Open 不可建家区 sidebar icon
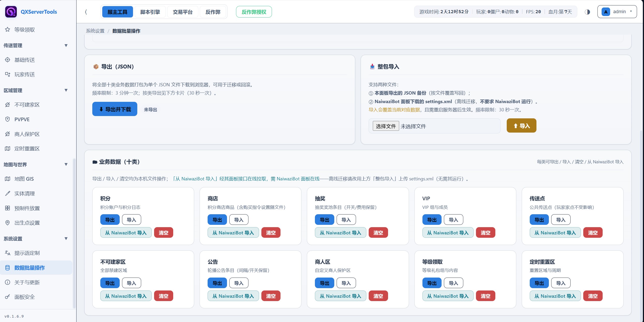Screen dimensions: 644x322 click(7, 104)
